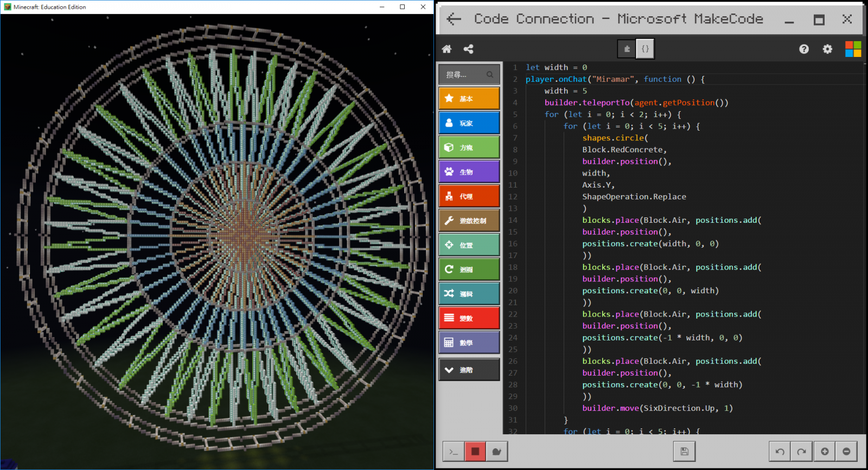
Task: Click the Home icon in MakeCode
Action: coord(446,49)
